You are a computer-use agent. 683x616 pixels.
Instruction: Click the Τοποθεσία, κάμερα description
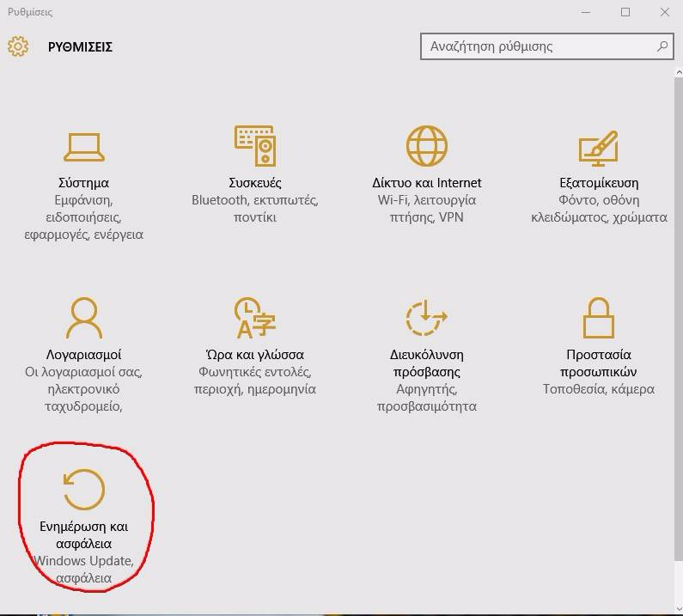[x=599, y=389]
